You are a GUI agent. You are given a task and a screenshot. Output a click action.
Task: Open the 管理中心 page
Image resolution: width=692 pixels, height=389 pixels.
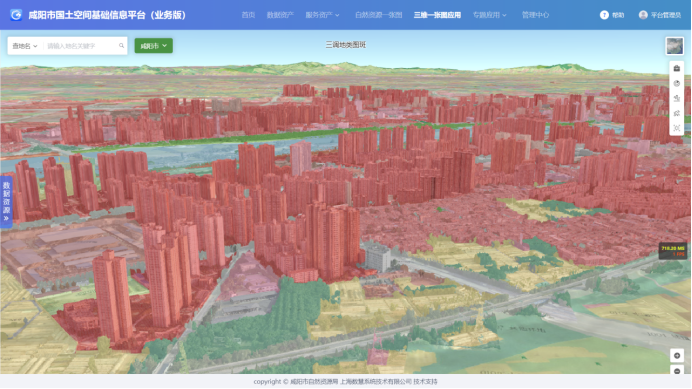[x=535, y=15]
